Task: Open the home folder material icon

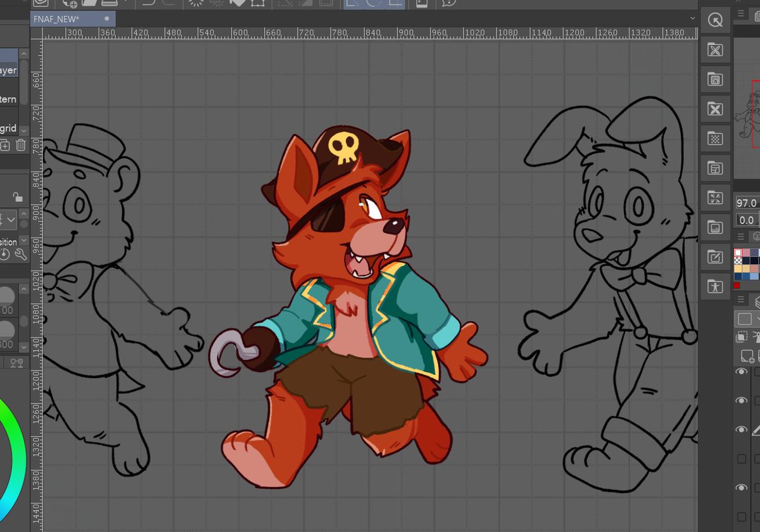Action: 715,80
